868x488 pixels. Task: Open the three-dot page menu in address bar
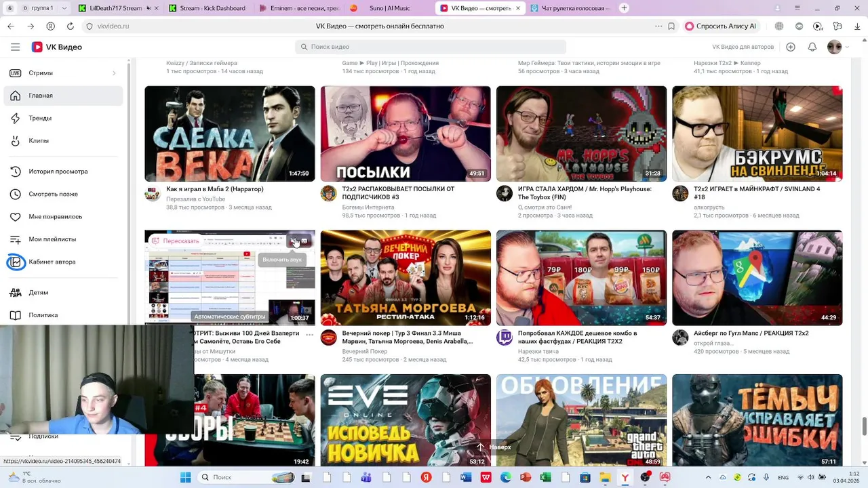[x=658, y=26]
